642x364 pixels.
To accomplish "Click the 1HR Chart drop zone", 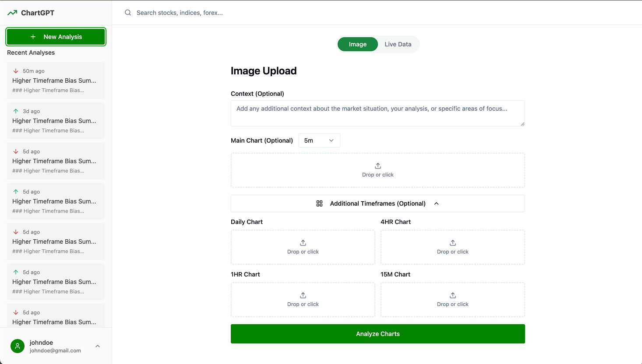I will 303,300.
